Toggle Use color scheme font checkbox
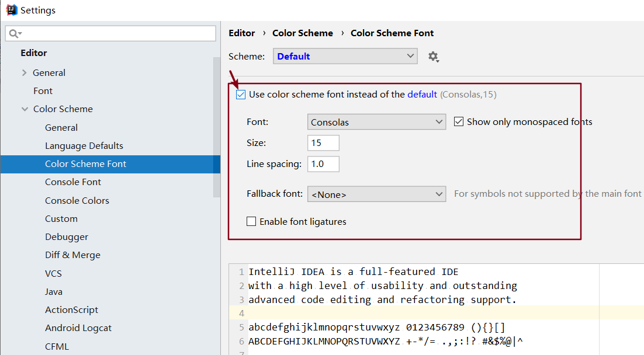 [241, 95]
